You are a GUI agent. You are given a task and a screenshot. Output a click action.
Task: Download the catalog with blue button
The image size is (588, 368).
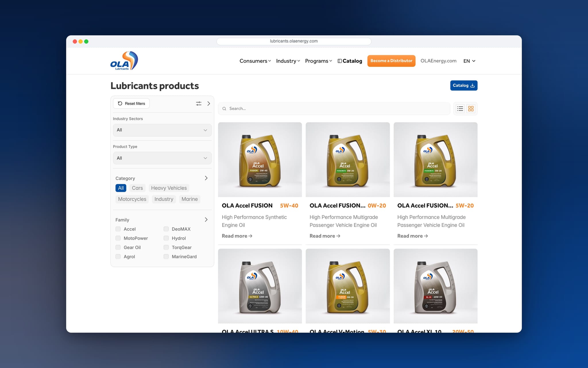(x=464, y=85)
